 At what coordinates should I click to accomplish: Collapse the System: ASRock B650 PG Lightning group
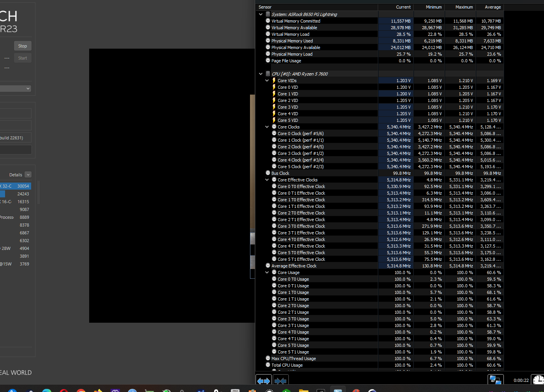261,14
